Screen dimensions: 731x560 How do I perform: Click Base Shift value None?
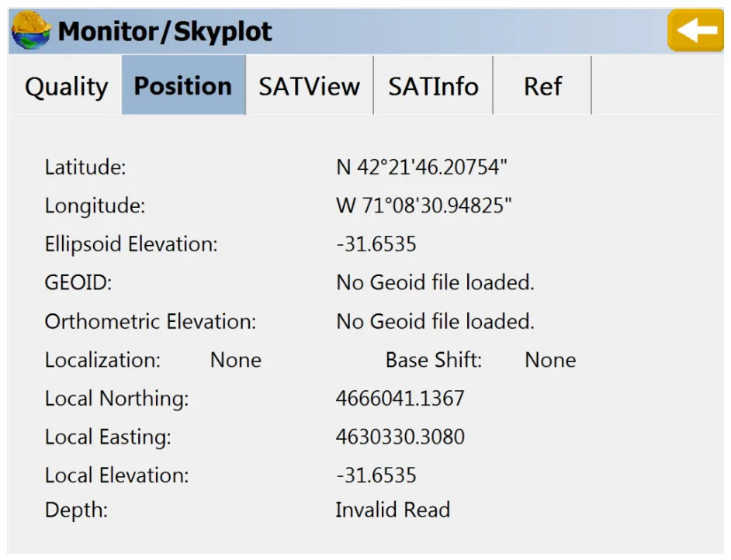[x=551, y=360]
